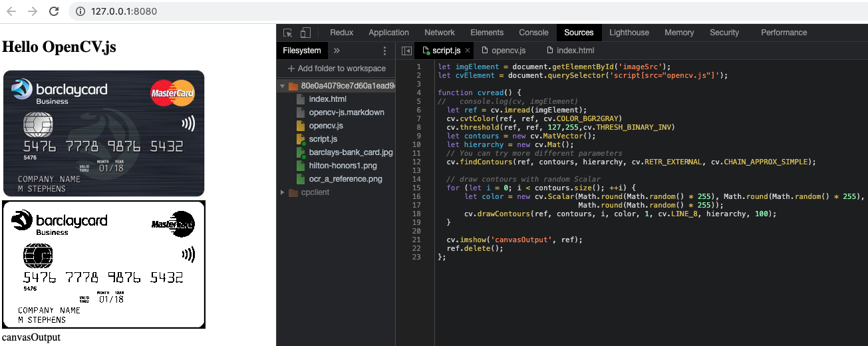Click the browser forward arrow
Viewport: 868px width, 346px height.
click(x=33, y=11)
